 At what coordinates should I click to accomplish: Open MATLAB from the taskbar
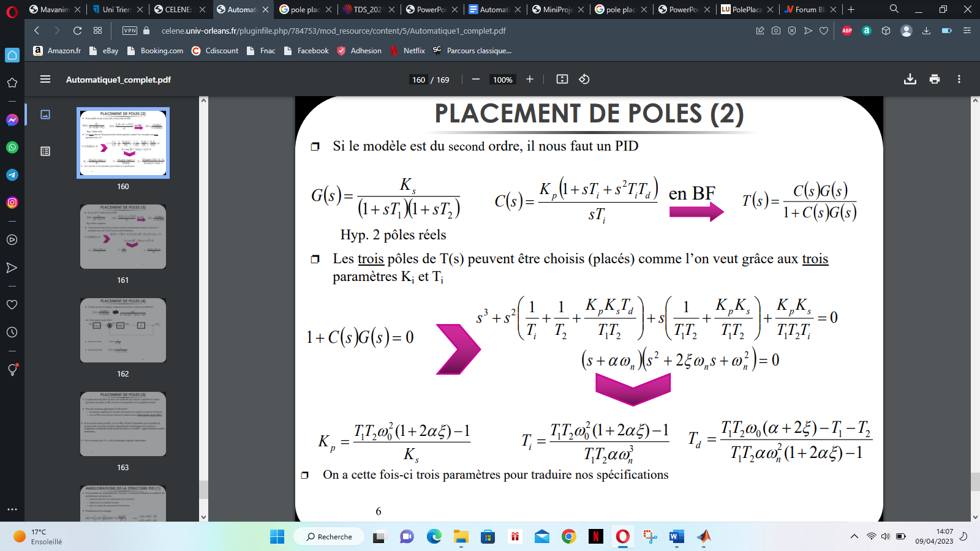[x=704, y=537]
